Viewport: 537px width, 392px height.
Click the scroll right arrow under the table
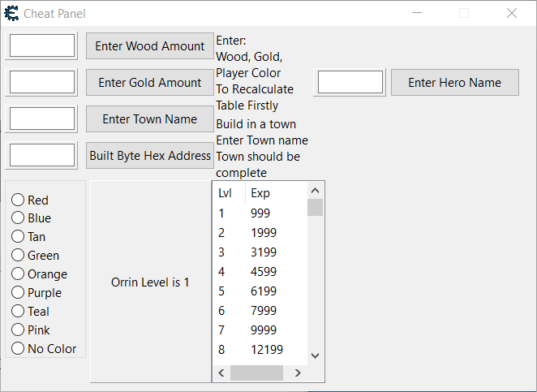click(298, 373)
